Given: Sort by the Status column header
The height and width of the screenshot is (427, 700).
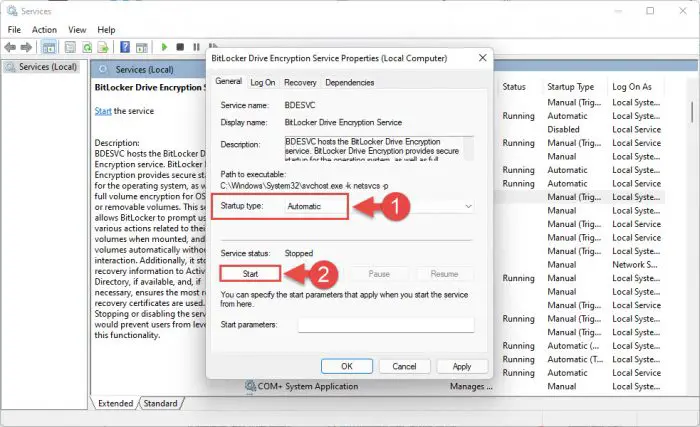Looking at the screenshot, I should coord(514,87).
